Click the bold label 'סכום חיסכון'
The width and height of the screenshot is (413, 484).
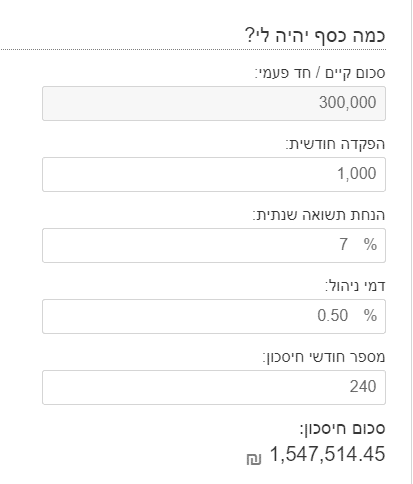point(343,429)
